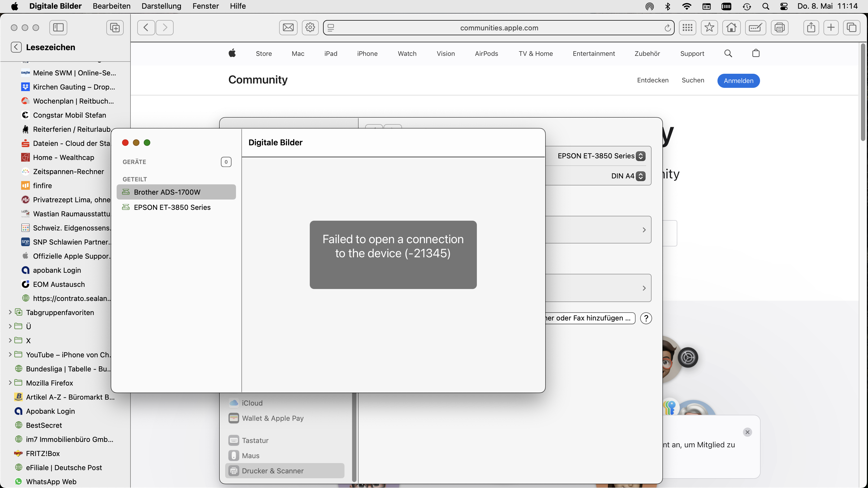Select EPSON ET-3850 Series in devices list

172,207
